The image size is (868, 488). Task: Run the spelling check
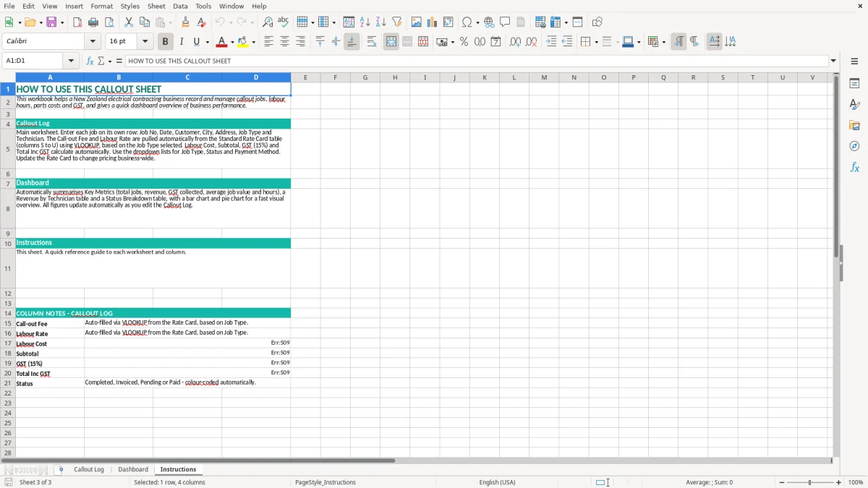click(x=284, y=22)
